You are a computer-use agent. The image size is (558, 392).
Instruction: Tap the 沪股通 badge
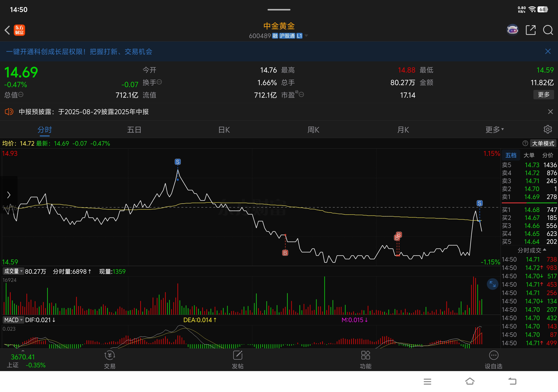click(287, 36)
